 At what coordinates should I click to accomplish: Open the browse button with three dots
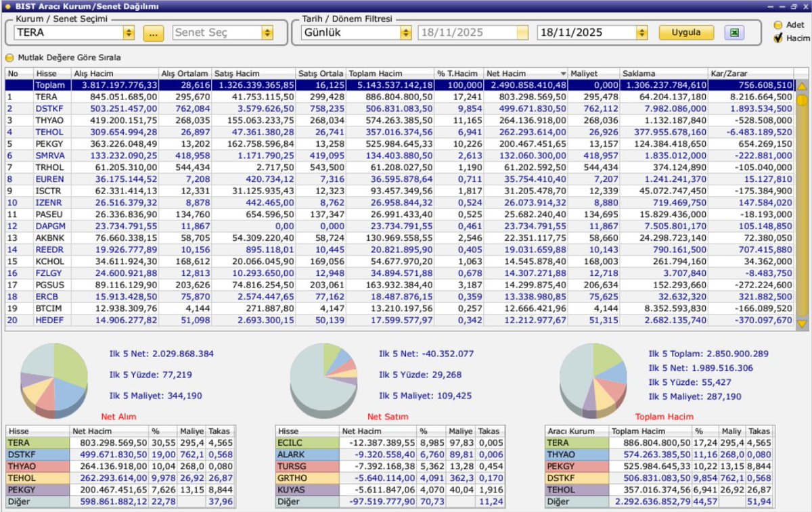(x=154, y=33)
